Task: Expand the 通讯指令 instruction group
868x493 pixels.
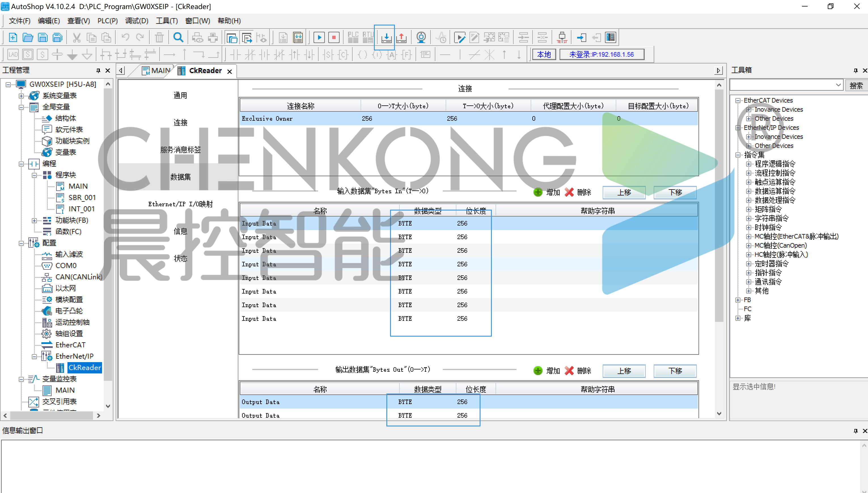Action: [748, 282]
